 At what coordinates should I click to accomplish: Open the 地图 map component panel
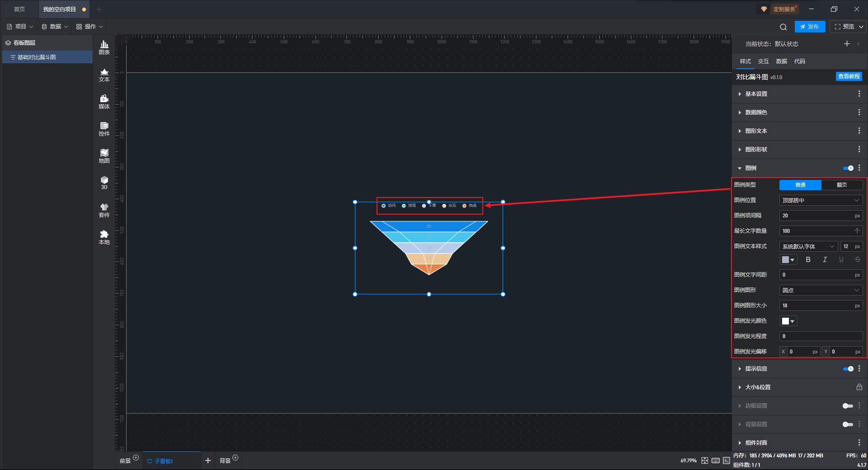click(104, 156)
